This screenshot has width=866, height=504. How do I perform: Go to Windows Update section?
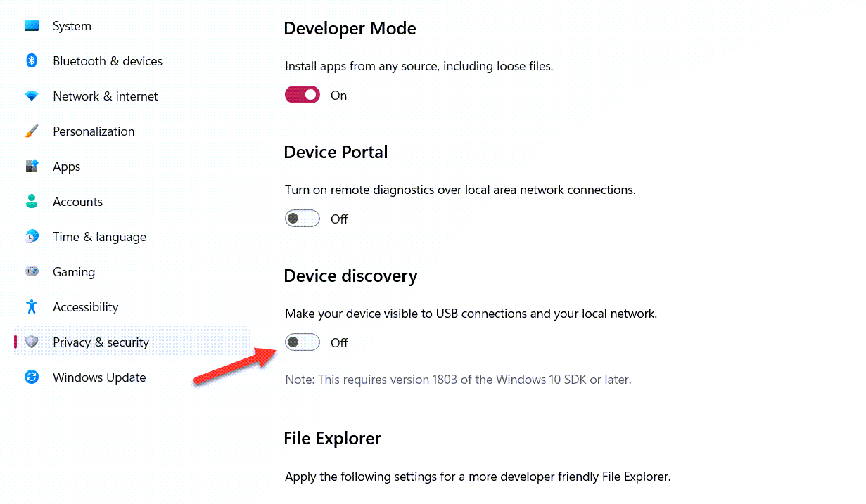coord(99,377)
